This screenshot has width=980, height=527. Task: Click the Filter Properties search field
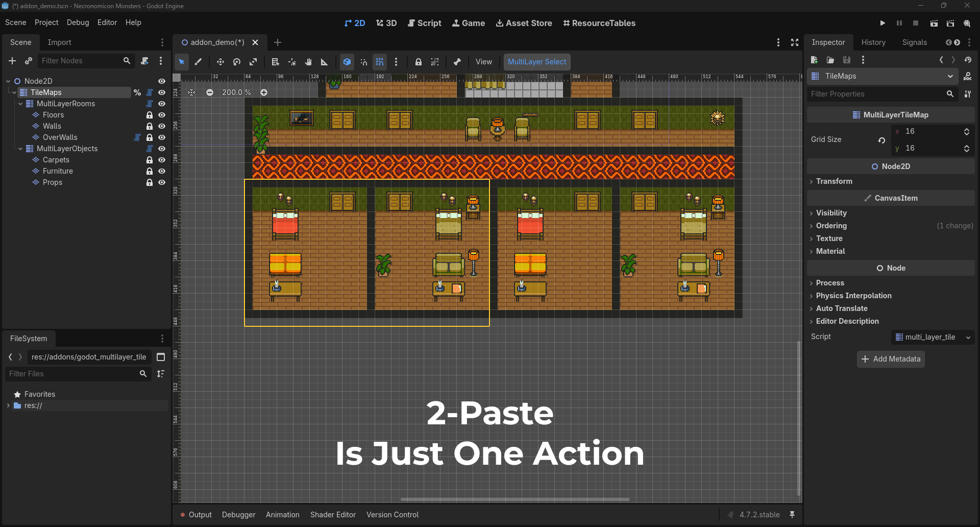(882, 94)
